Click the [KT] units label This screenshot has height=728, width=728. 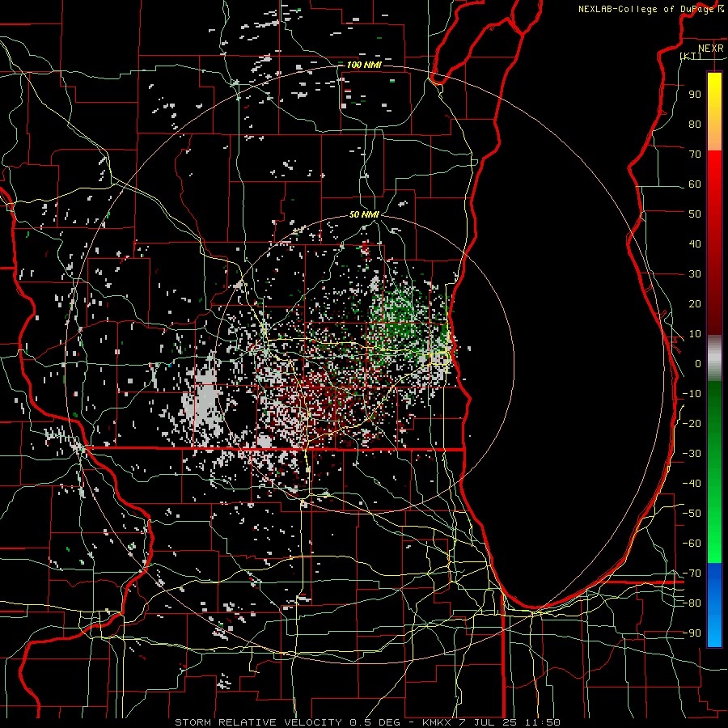coord(691,56)
